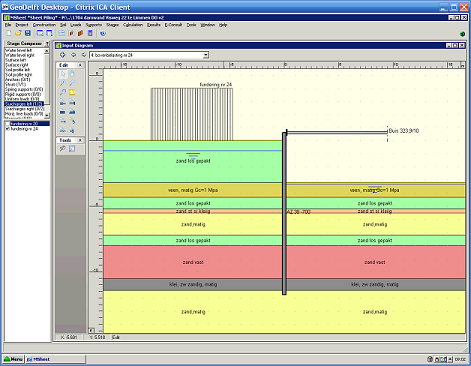Click the clock in the system tray
Image resolution: width=471 pixels, height=366 pixels.
[460, 359]
